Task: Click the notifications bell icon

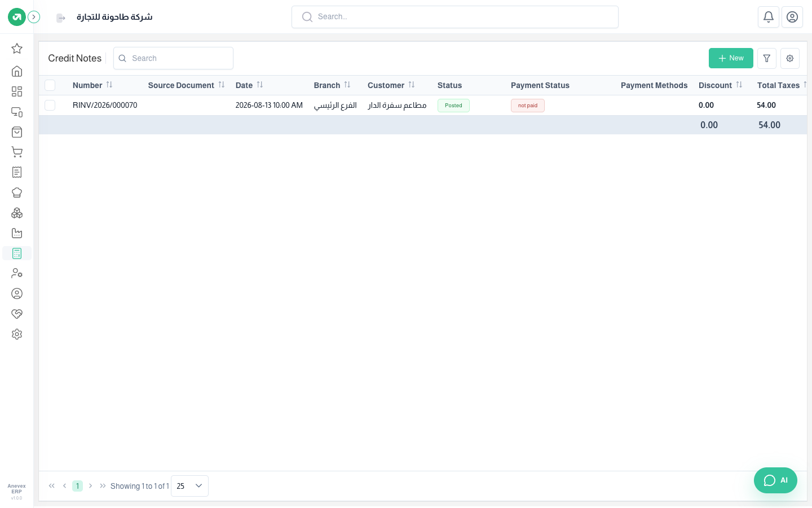Action: click(769, 17)
